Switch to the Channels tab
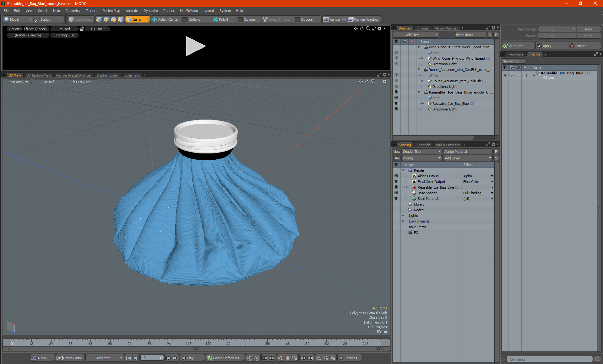The height and width of the screenshot is (364, 603). click(x=423, y=145)
